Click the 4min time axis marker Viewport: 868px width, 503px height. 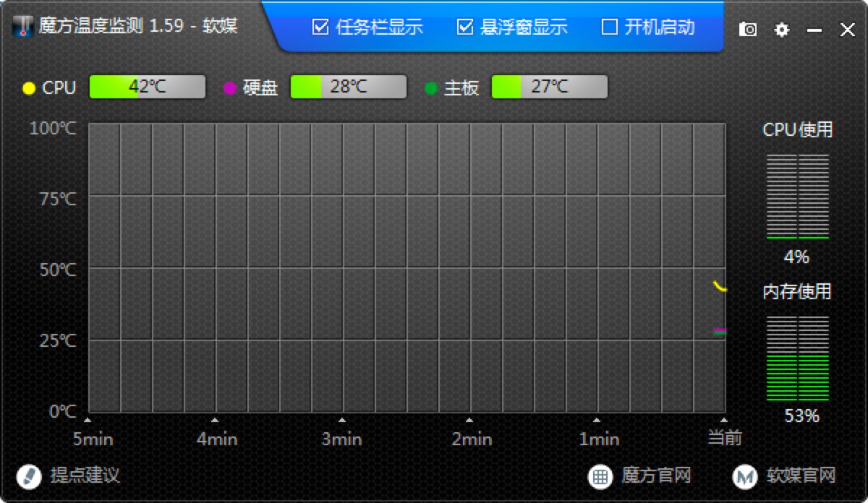point(217,438)
